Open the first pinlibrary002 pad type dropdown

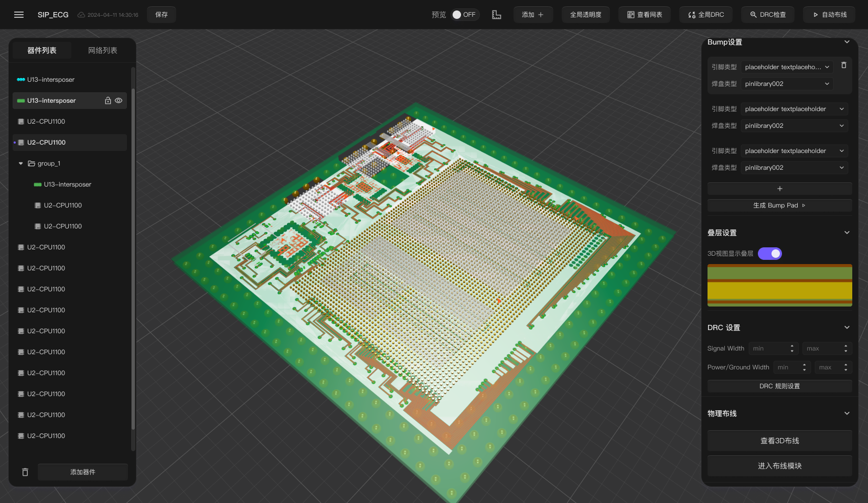pos(787,84)
